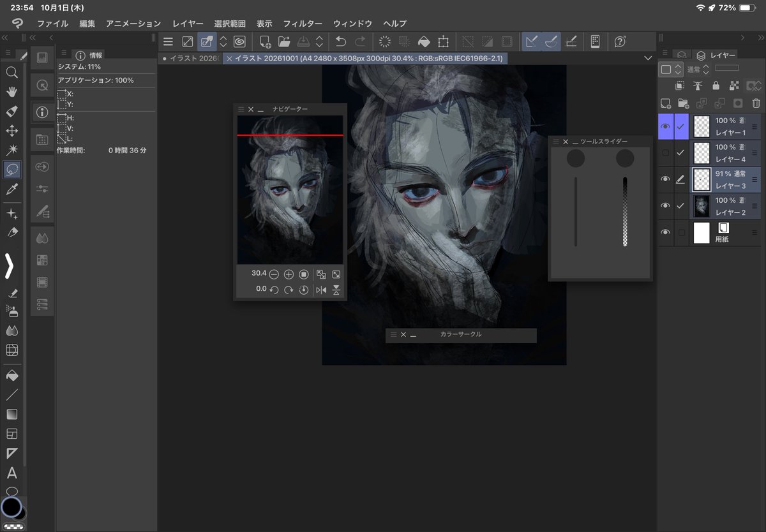Open the レイヤー menu in the menu bar
Image resolution: width=766 pixels, height=532 pixels.
pos(188,24)
